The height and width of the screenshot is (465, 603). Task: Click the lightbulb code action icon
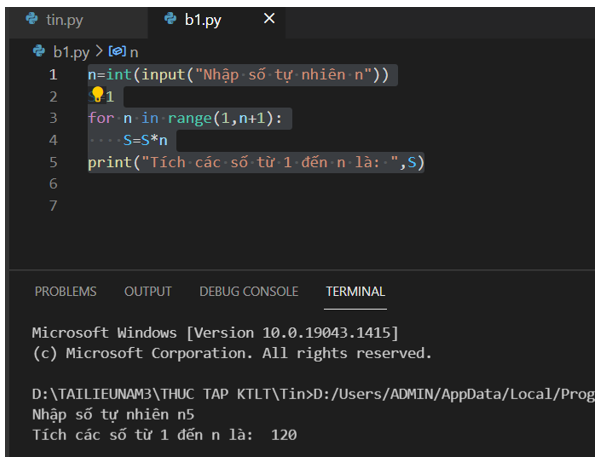coord(98,95)
